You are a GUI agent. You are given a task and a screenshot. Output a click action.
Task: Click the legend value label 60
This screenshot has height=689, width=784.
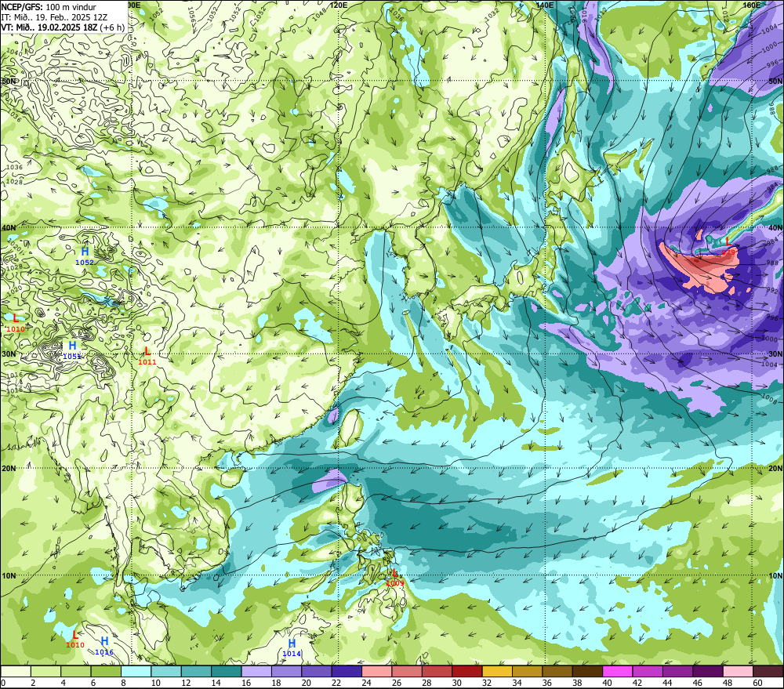click(757, 683)
